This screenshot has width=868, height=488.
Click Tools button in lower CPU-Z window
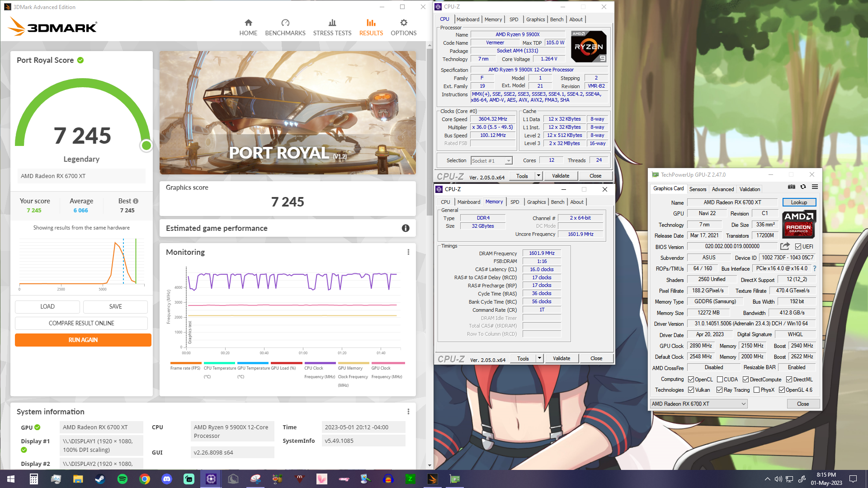(523, 358)
